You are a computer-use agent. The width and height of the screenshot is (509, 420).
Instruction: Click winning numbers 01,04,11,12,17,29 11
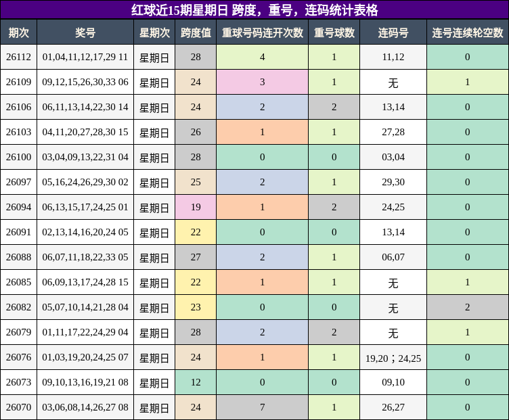coord(85,57)
